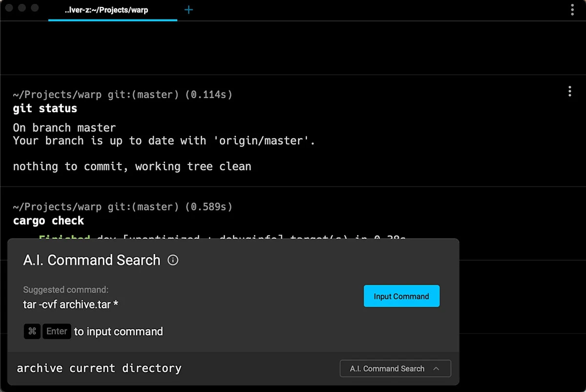The image size is (586, 392).
Task: Collapse the search panel via the chevron
Action: coord(436,369)
